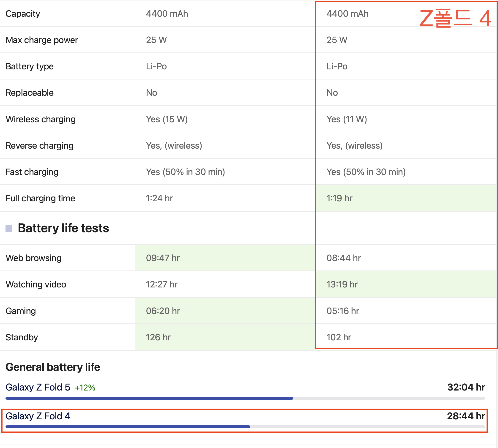Screen dimensions: 498x448
Task: Click the square icon beside Battery life tests
Action: [x=9, y=229]
